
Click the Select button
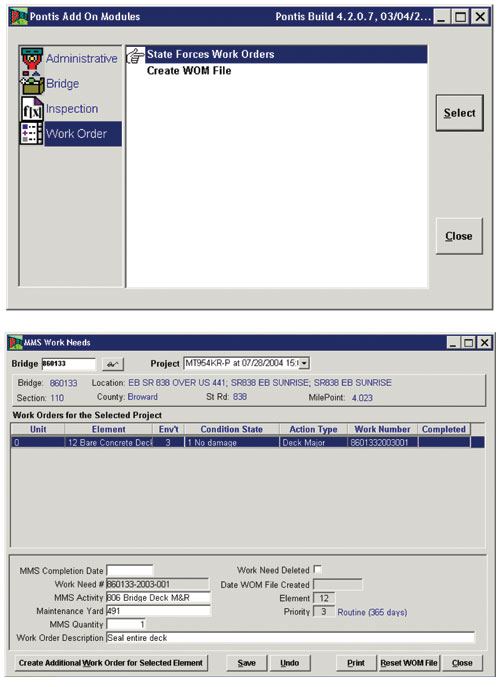point(459,113)
